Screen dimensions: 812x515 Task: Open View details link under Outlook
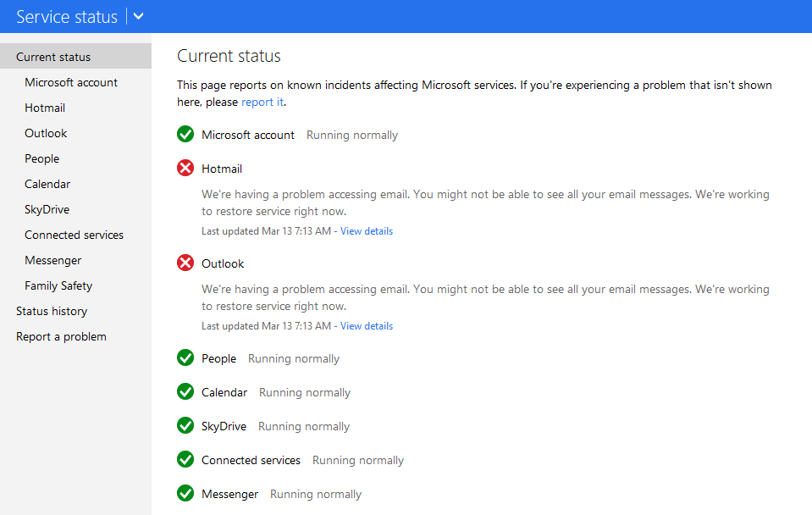(367, 326)
